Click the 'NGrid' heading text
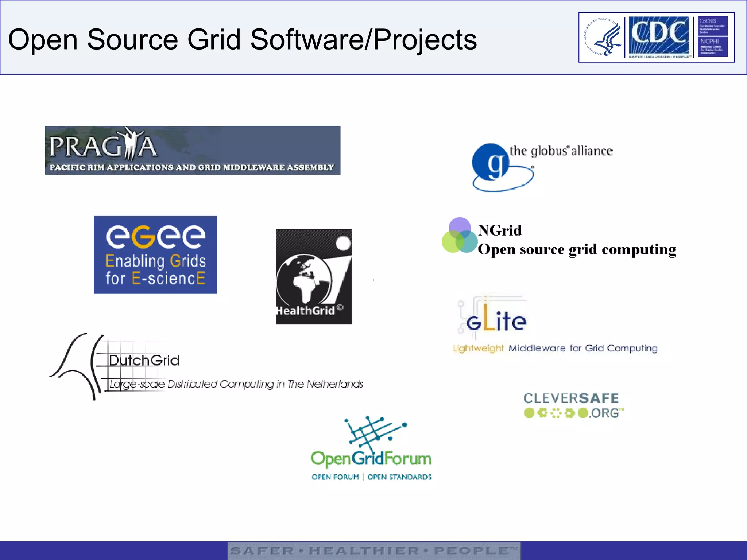 click(500, 230)
